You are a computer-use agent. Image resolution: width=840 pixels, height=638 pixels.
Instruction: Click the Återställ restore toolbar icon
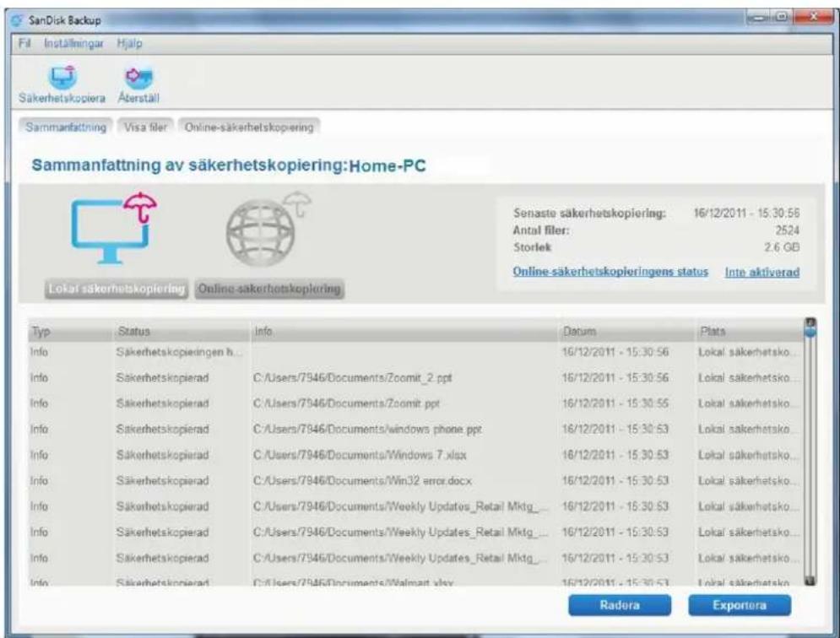(138, 78)
